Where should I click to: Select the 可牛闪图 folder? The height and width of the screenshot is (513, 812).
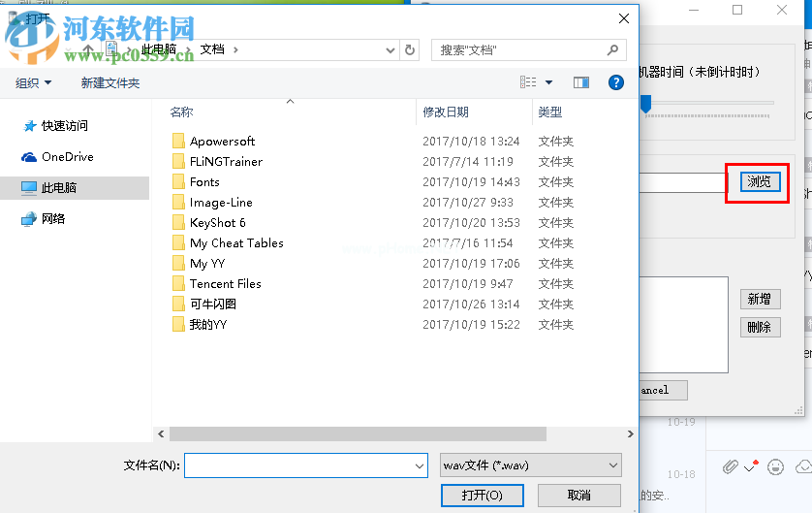pos(213,305)
